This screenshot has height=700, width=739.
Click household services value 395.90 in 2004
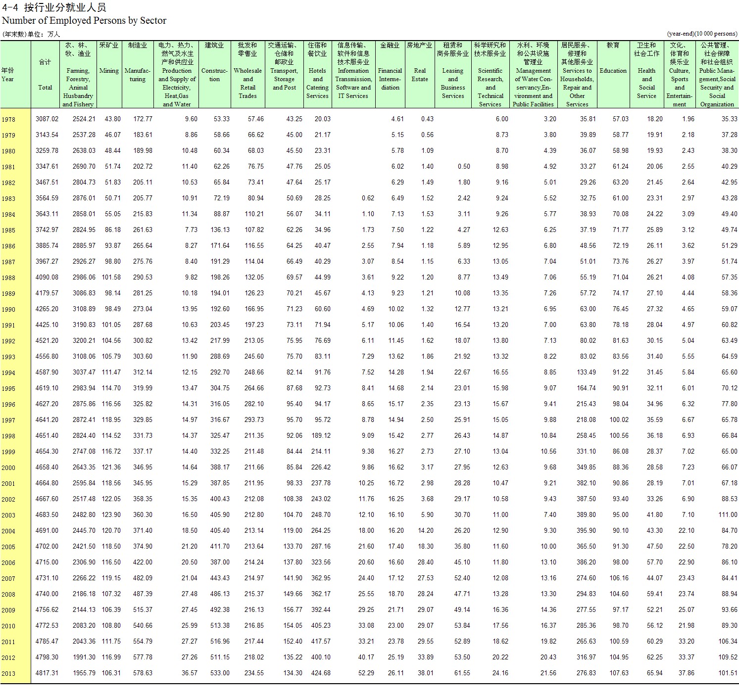pos(587,531)
